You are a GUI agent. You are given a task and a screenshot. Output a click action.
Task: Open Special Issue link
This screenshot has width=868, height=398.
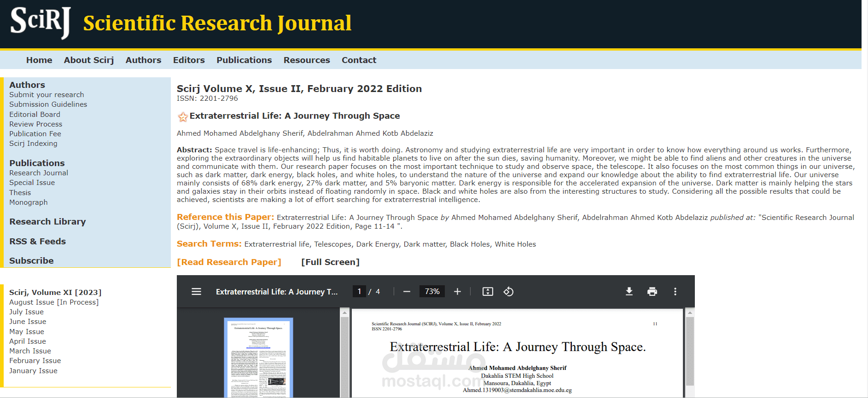[x=32, y=183]
